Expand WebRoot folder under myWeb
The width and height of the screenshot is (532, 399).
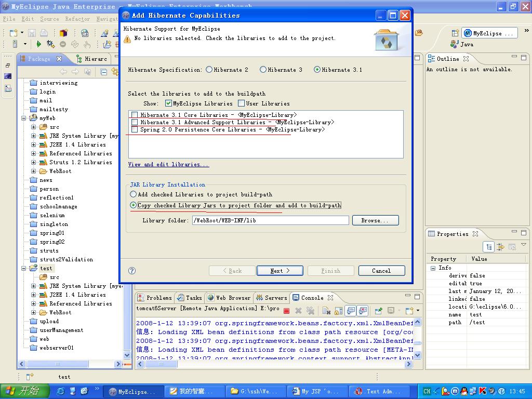[x=33, y=171]
